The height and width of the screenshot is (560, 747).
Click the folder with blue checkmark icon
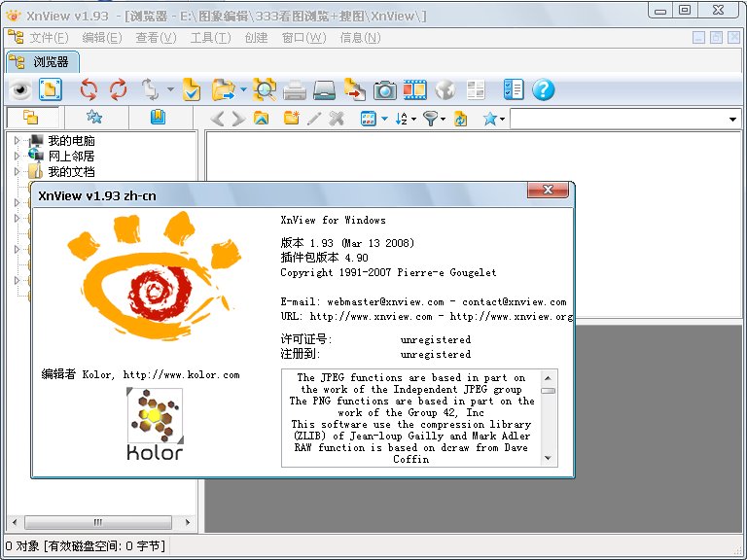tap(192, 89)
